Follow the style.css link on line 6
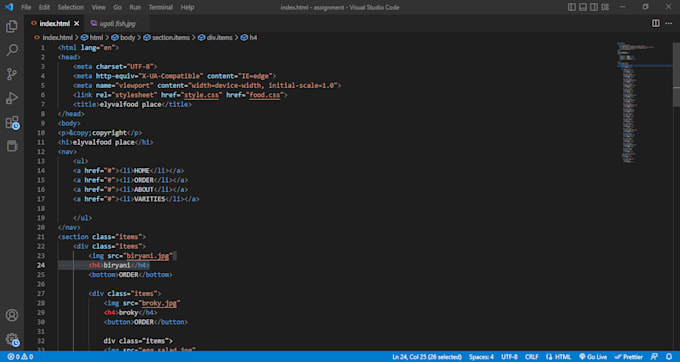 pos(203,95)
